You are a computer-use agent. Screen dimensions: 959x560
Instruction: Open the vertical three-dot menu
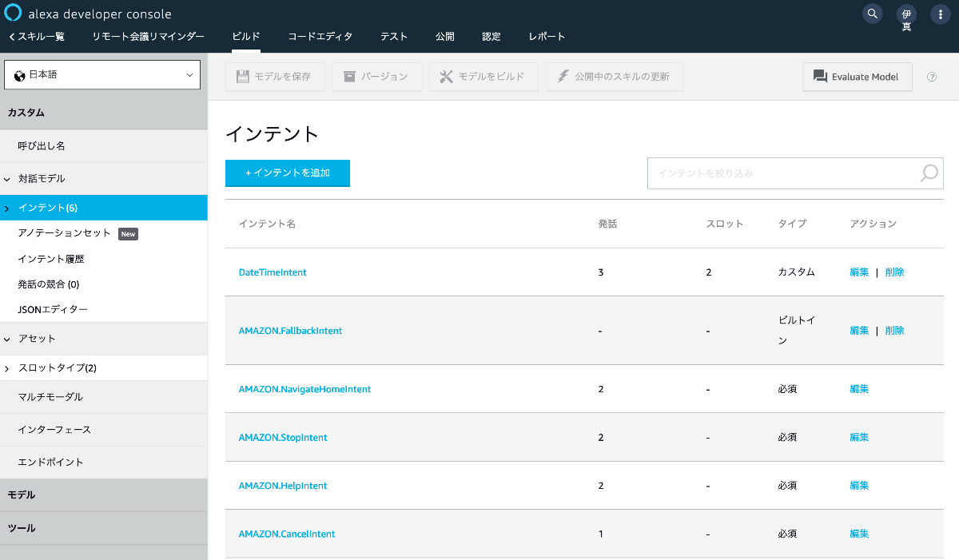[940, 14]
